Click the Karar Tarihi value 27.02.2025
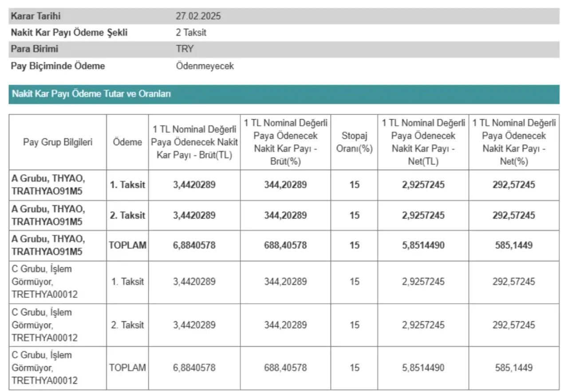568x392 pixels. point(198,16)
